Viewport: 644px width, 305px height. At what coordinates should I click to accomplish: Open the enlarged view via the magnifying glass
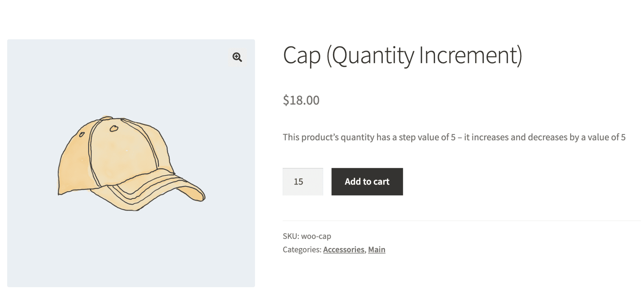tap(237, 57)
